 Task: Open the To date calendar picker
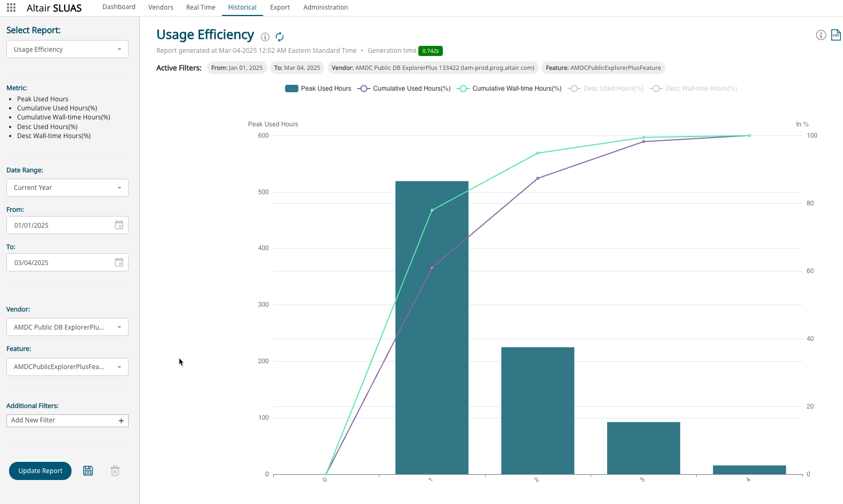pyautogui.click(x=119, y=262)
